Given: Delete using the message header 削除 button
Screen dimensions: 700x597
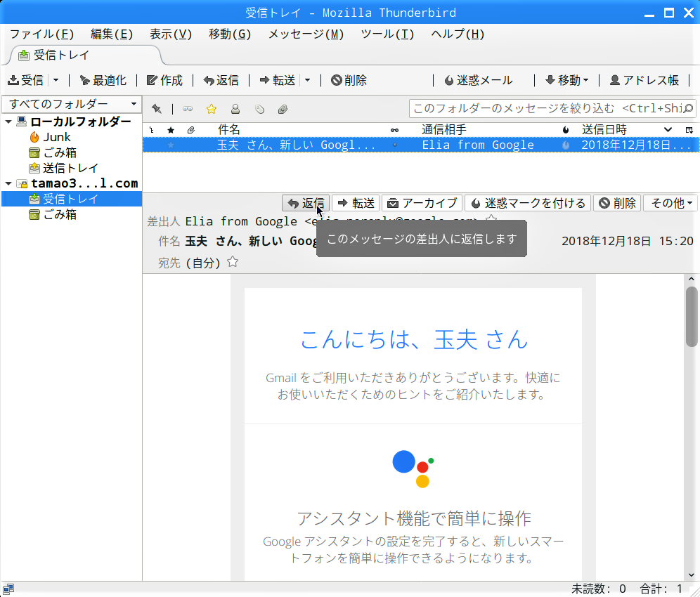Looking at the screenshot, I should point(617,203).
